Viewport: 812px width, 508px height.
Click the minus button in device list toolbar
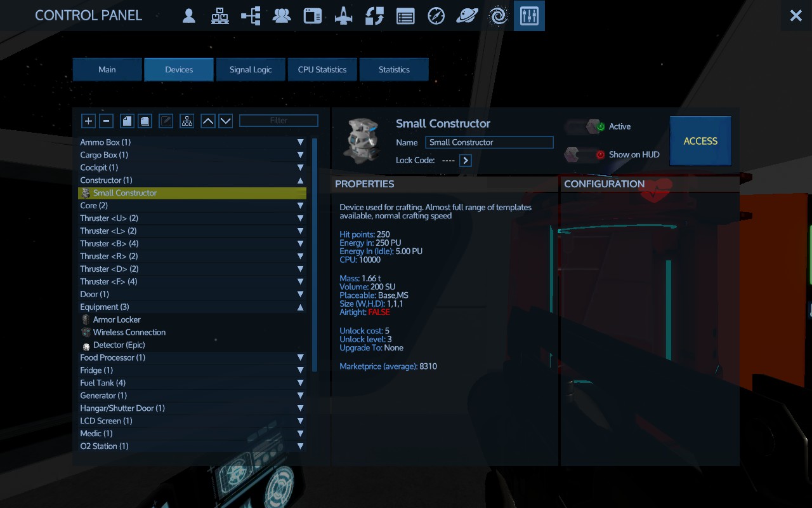coord(107,121)
